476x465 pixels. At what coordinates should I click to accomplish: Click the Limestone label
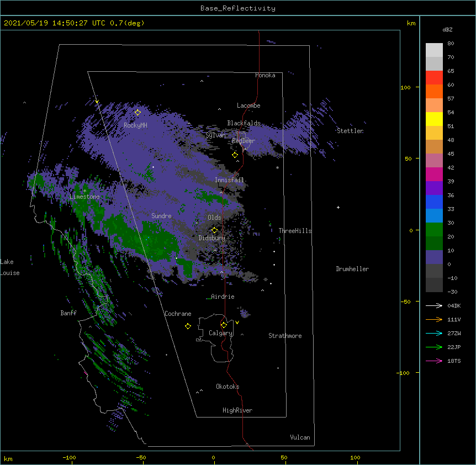[x=84, y=197]
